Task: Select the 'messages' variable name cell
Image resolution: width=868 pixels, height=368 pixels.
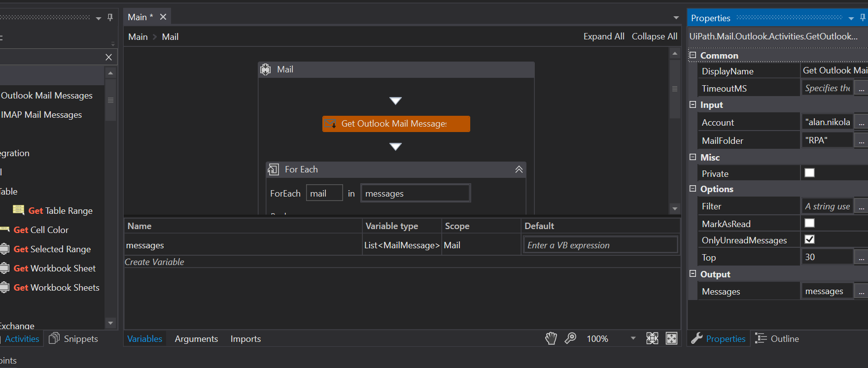Action: (243, 245)
